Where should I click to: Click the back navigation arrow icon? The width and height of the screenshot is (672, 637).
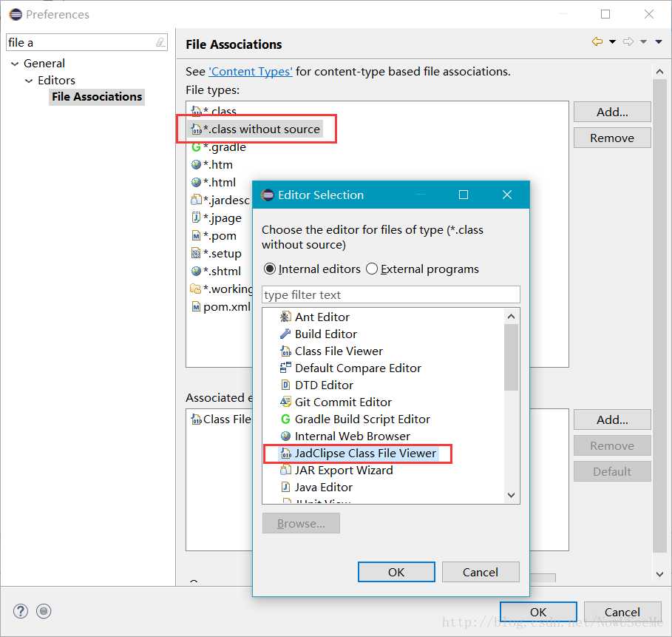[x=597, y=41]
